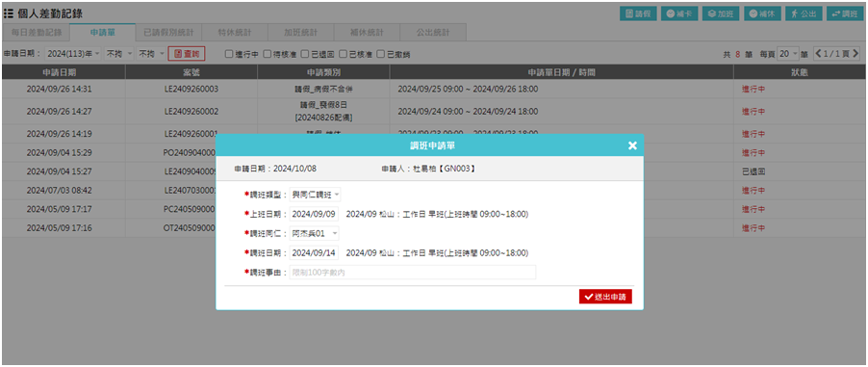Open the 每頁 20 page size dropdown

788,54
